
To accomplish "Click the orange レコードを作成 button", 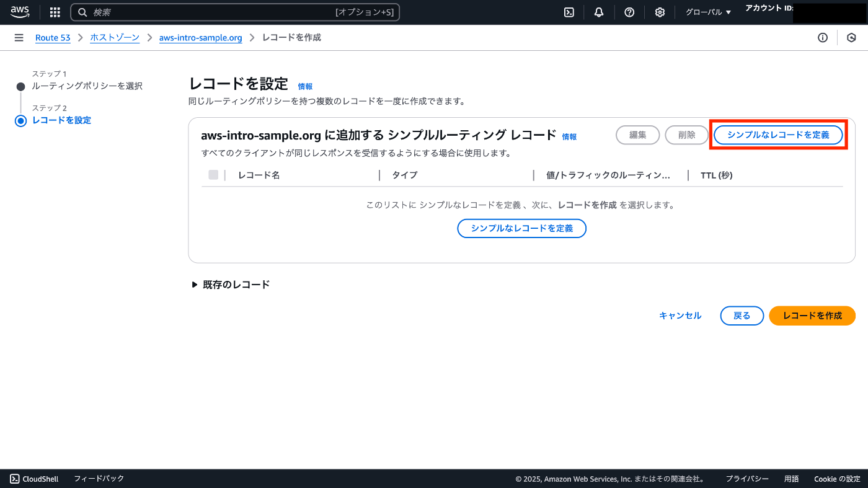I will point(812,316).
